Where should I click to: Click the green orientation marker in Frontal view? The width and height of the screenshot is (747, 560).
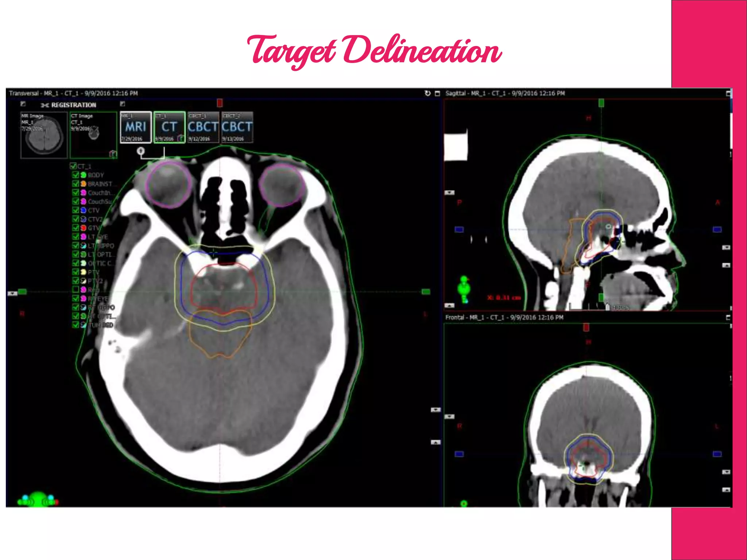pyautogui.click(x=464, y=503)
